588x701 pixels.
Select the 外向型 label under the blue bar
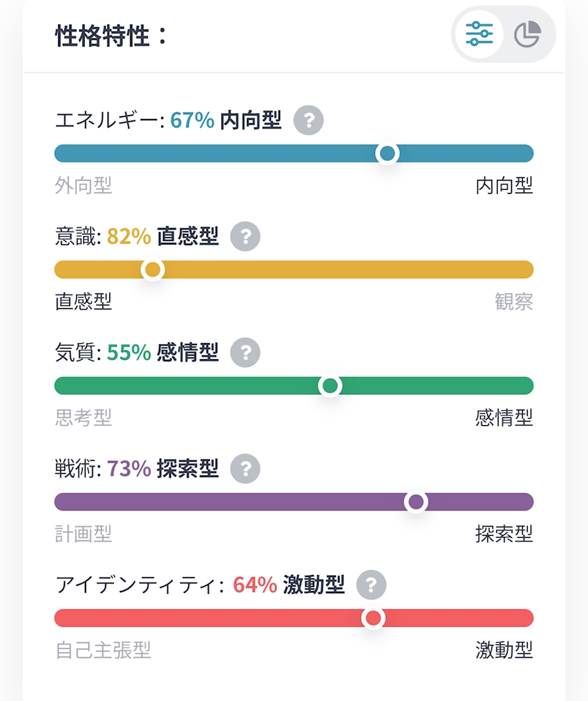pos(83,186)
